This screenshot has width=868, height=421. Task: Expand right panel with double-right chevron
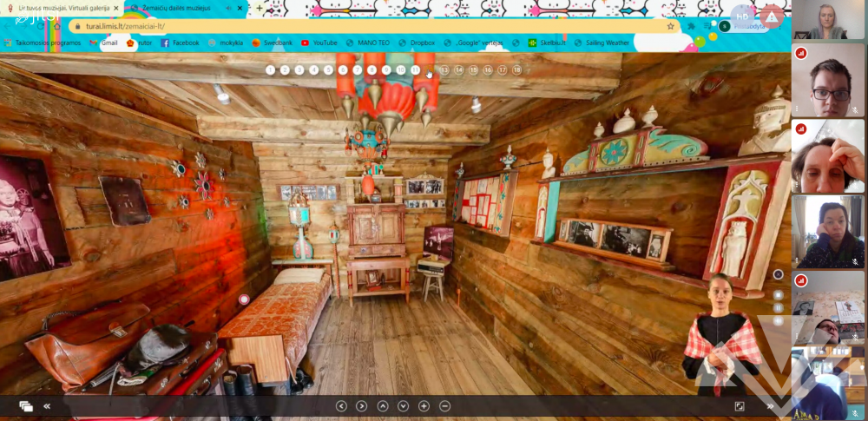click(770, 406)
